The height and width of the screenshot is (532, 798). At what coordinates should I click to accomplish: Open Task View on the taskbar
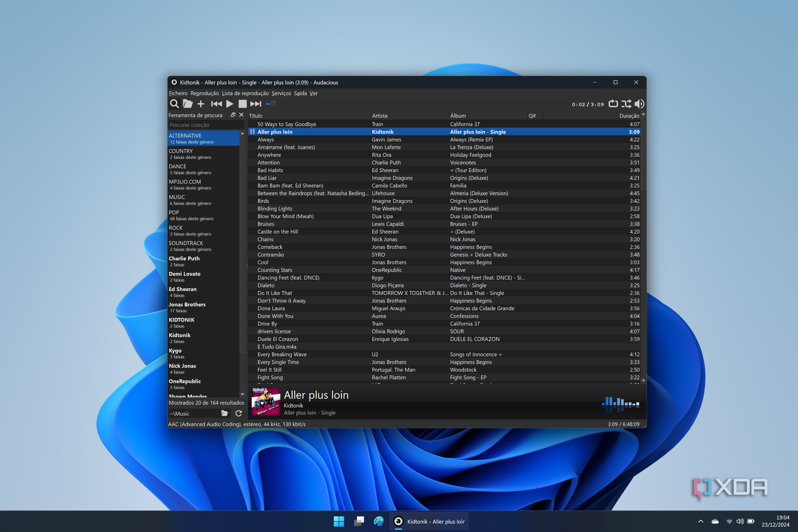pyautogui.click(x=359, y=521)
